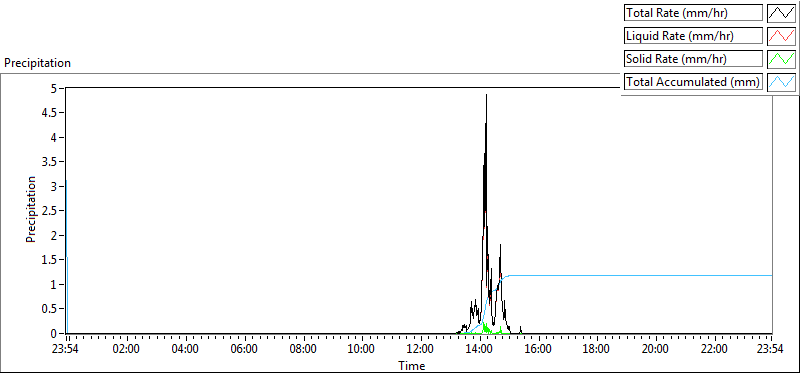Select the Total Accumulated (mm) legend label

[693, 82]
